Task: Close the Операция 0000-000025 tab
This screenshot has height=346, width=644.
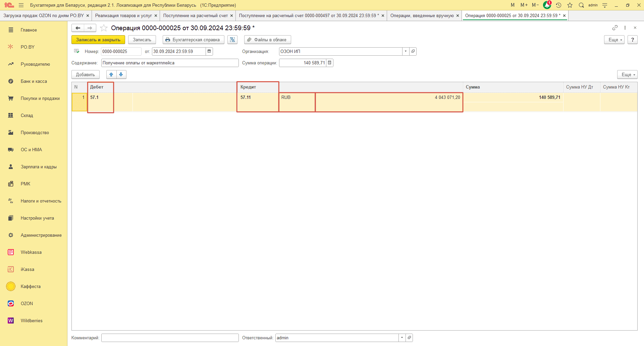Action: [564, 15]
